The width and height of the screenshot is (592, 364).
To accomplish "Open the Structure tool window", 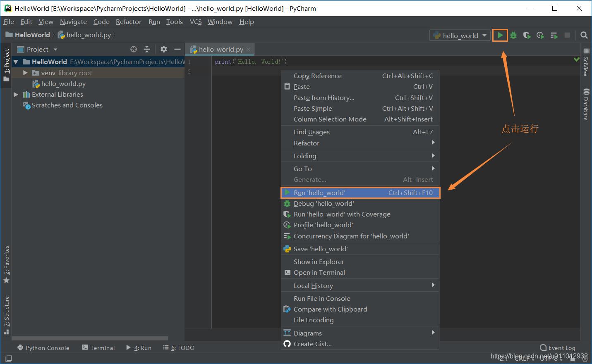I will point(6,315).
